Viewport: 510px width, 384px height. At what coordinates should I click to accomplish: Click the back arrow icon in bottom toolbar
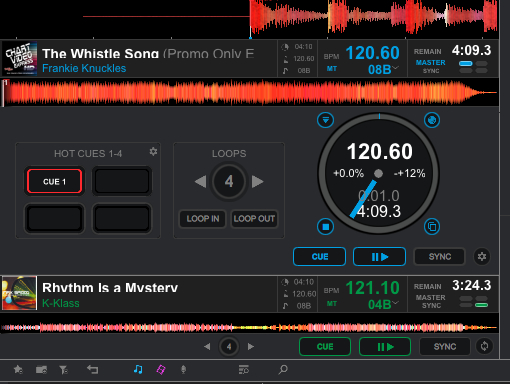92,369
